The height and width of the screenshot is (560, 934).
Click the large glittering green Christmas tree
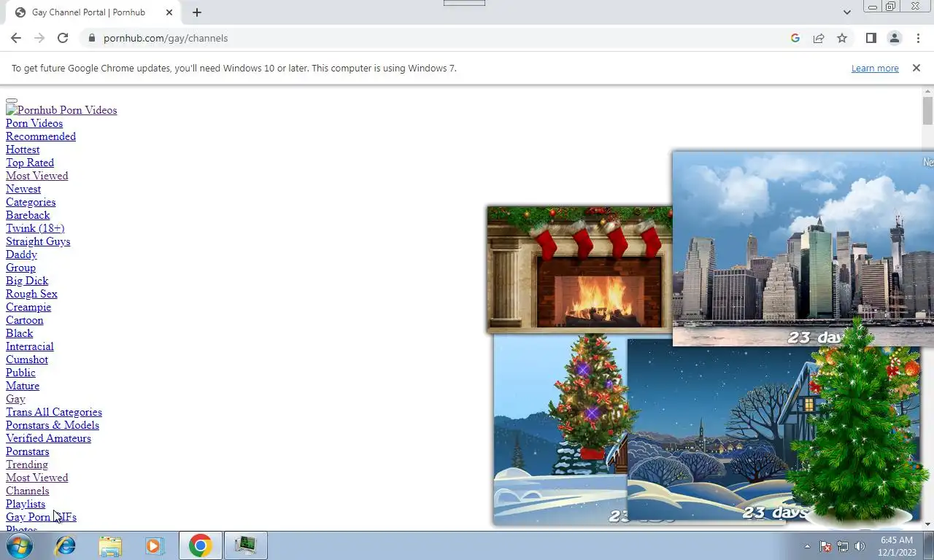tap(860, 423)
